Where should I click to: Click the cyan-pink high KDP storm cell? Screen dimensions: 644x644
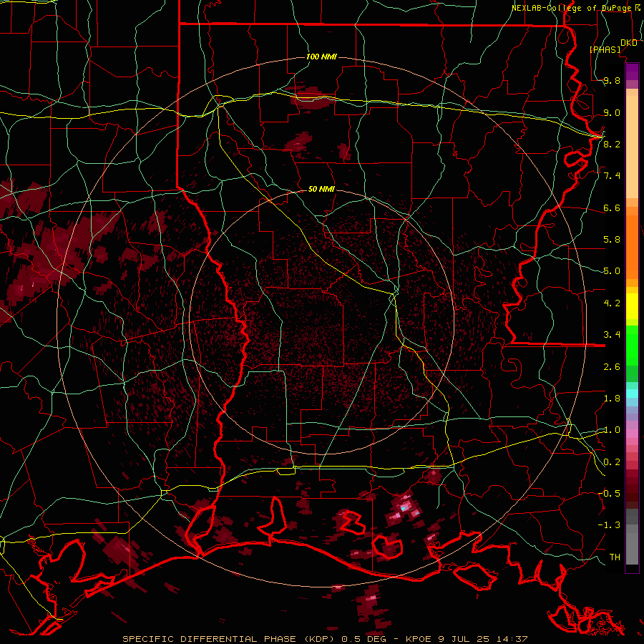point(404,509)
